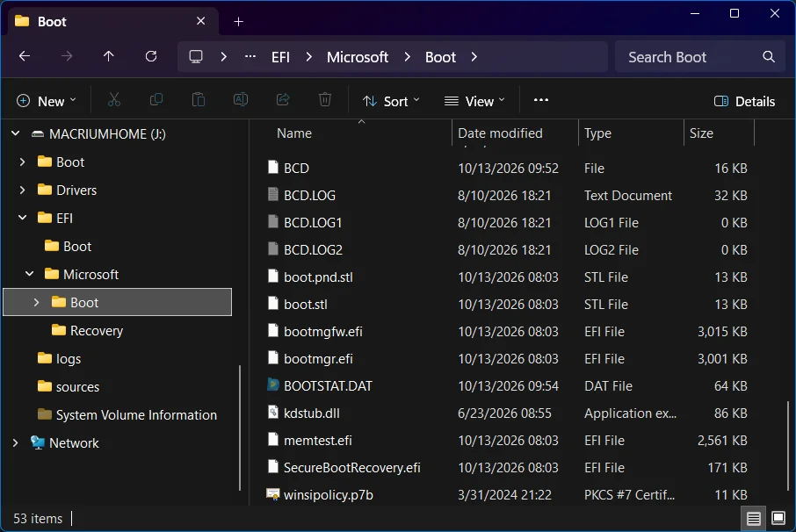Screen dimensions: 796x532
Task: Collapse the EFI folder in tree
Action: point(22,218)
